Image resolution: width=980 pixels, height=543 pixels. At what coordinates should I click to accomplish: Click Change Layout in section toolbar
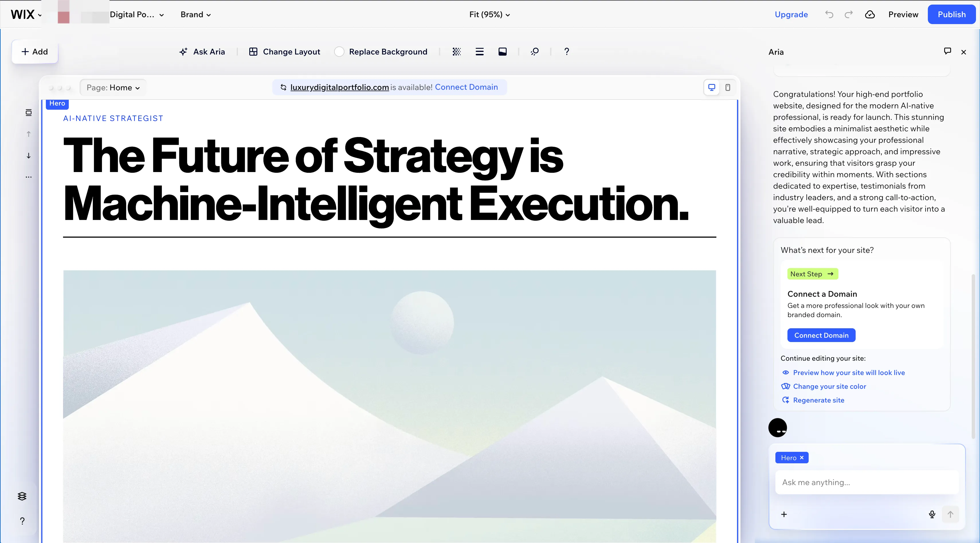point(285,52)
